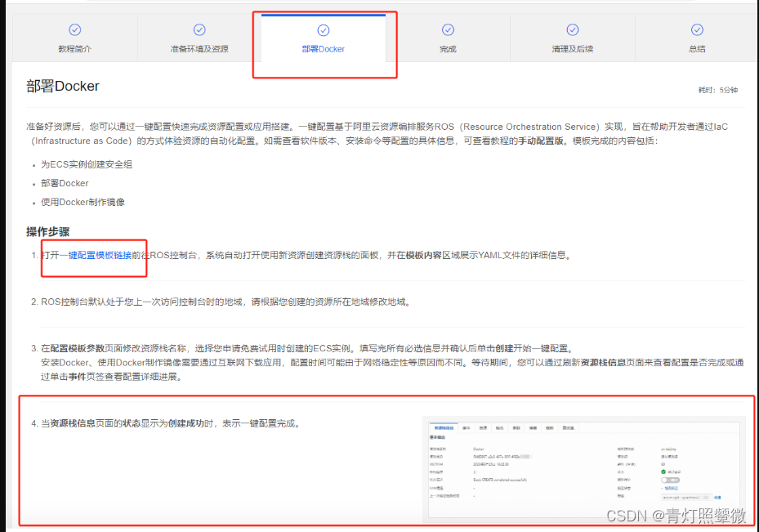Select the bullet item 部署Docker
This screenshot has height=532, width=759.
pyautogui.click(x=65, y=184)
